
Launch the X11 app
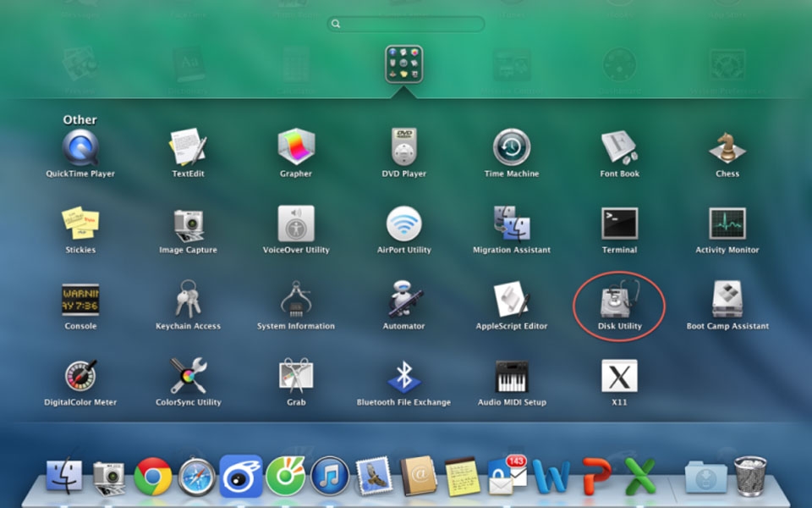point(619,375)
